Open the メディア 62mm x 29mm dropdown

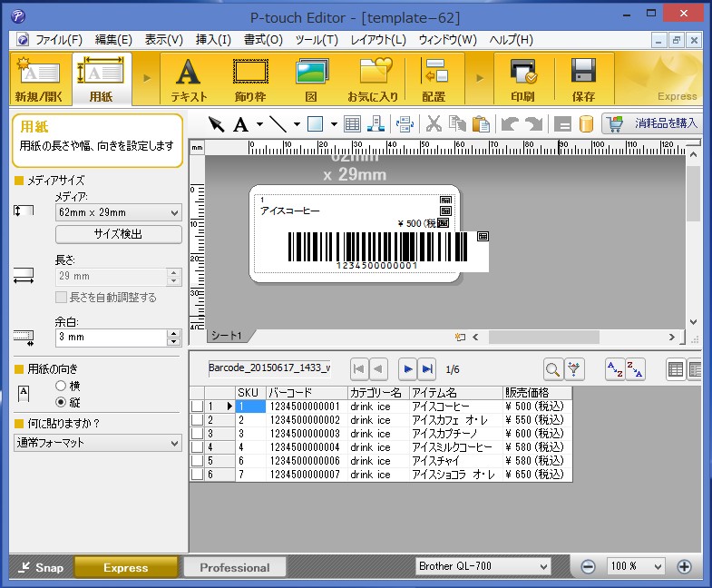pyautogui.click(x=119, y=212)
